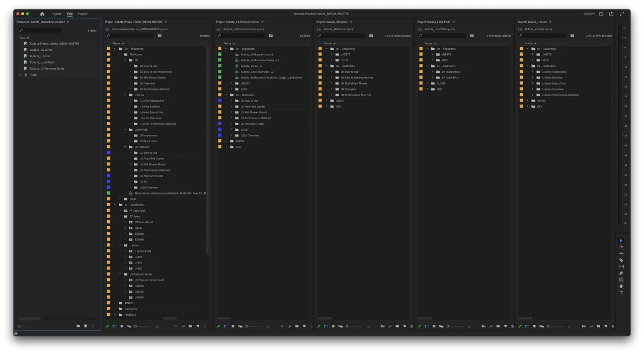Select Kubota_LX20-Overview_v2 sequence
Image resolution: width=644 pixels, height=354 pixels.
point(257,72)
